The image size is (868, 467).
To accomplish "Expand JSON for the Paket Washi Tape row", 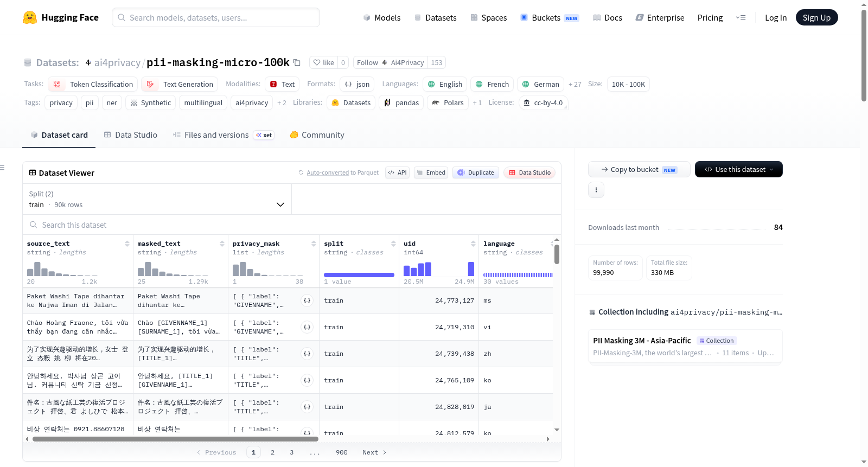I will click(307, 300).
